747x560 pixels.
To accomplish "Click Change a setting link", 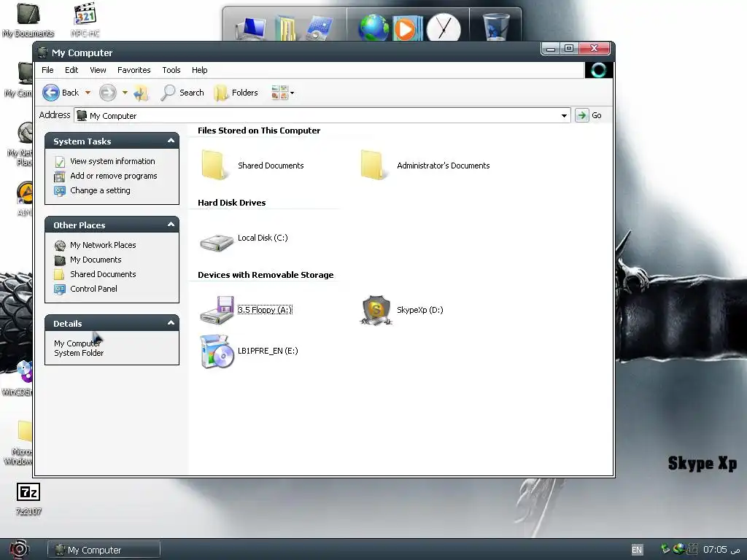I will tap(100, 190).
